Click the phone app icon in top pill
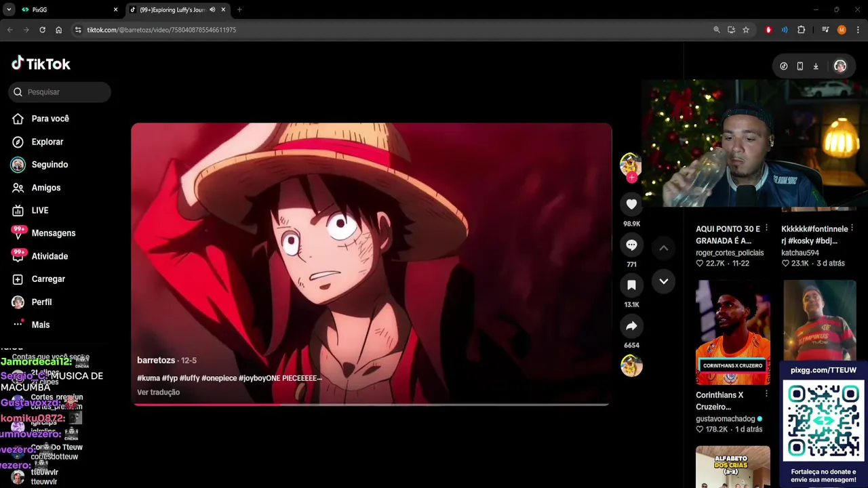Screen dimensions: 868x488 pos(800,66)
